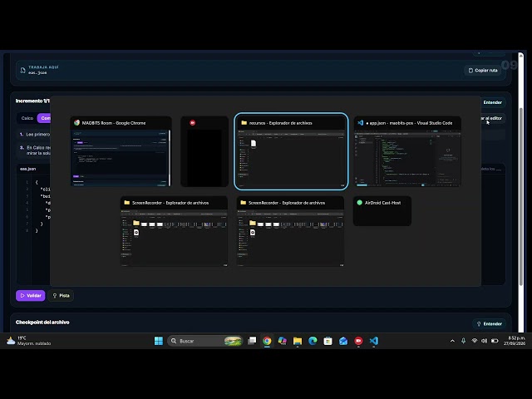Image resolution: width=532 pixels, height=399 pixels.
Task: Open the Windows Start menu
Action: (159, 341)
